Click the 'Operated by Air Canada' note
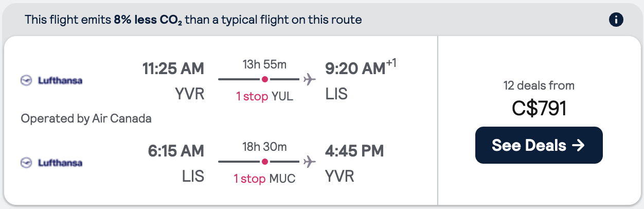This screenshot has width=644, height=209. 86,118
